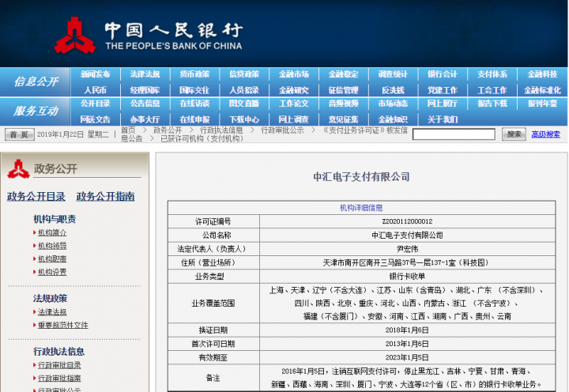Click 行政执法信息 in the breadcrumb
Image resolution: width=569 pixels, height=392 pixels.
pyautogui.click(x=221, y=130)
